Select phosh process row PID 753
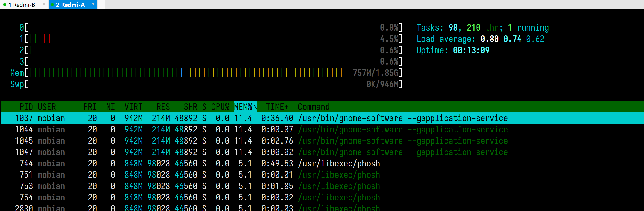644x211 pixels. pos(322,186)
